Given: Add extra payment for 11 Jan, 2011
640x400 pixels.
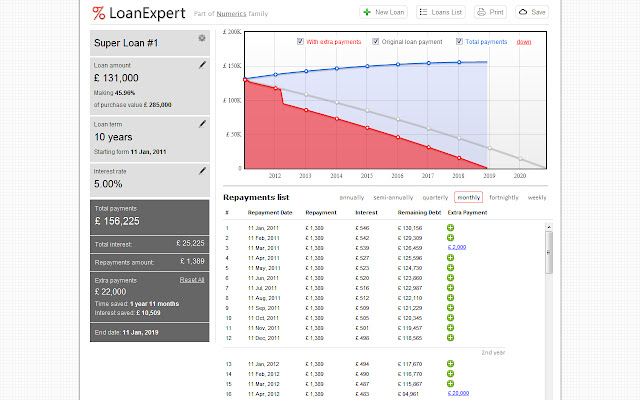Looking at the screenshot, I should click(450, 228).
